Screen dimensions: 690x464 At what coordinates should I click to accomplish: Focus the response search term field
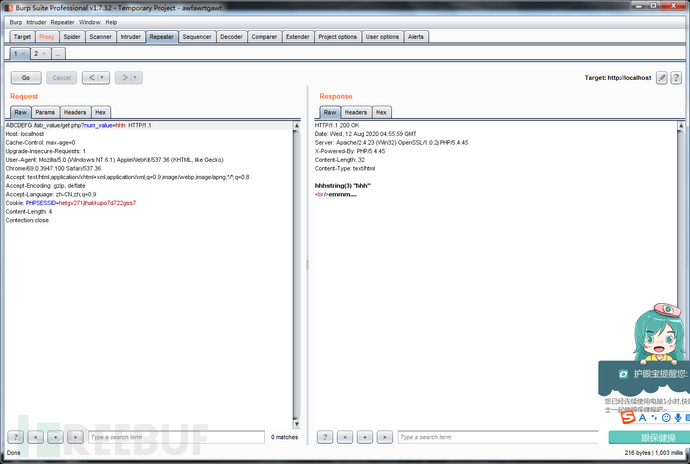tap(498, 437)
